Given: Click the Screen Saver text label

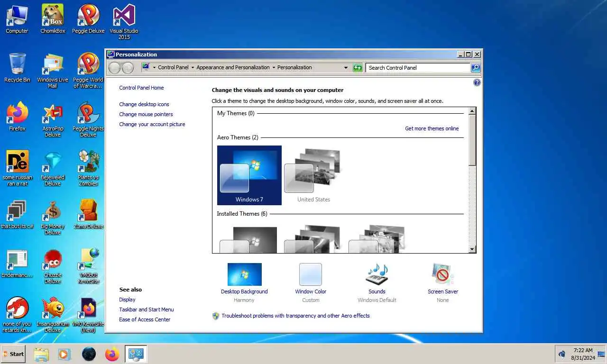Looking at the screenshot, I should tap(443, 291).
